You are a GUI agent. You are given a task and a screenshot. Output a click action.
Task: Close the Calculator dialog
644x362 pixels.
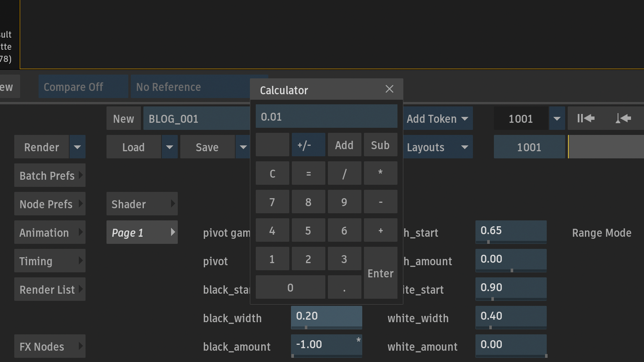click(389, 89)
